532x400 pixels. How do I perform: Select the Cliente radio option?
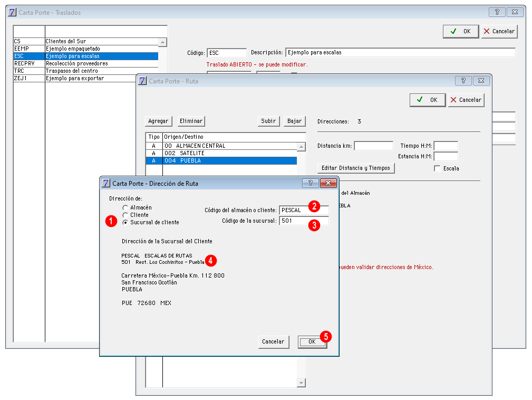pos(125,215)
